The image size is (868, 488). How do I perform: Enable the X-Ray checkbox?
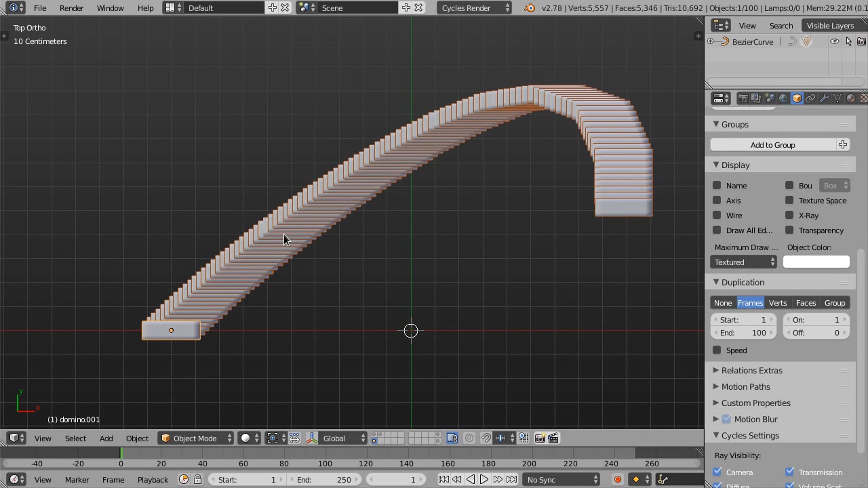[789, 215]
